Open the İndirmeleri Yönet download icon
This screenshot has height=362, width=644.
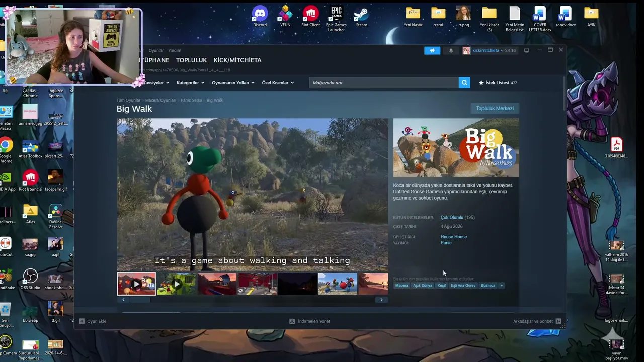click(292, 321)
